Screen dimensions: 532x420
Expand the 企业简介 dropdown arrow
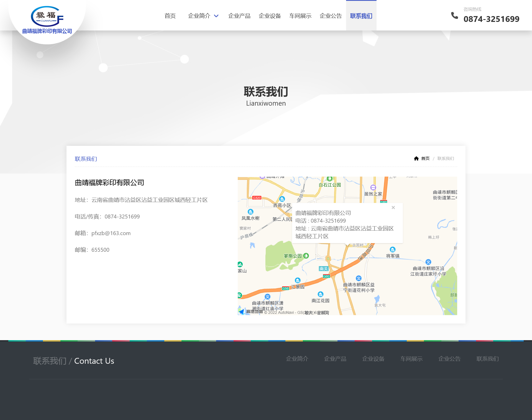(216, 16)
